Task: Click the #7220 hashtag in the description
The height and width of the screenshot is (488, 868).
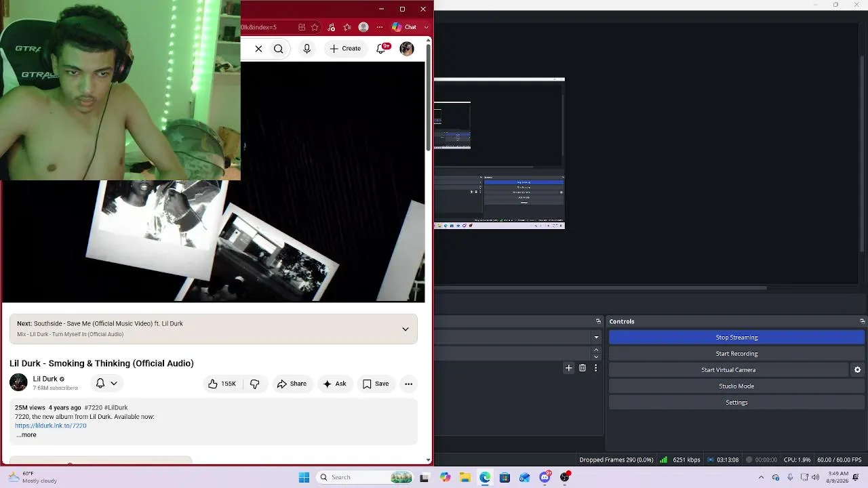Action: click(x=93, y=407)
